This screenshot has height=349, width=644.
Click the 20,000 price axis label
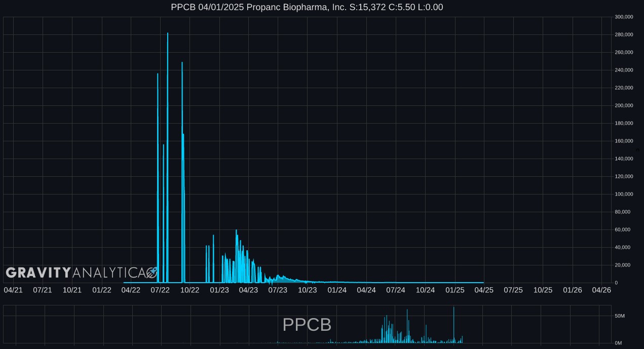(x=623, y=265)
